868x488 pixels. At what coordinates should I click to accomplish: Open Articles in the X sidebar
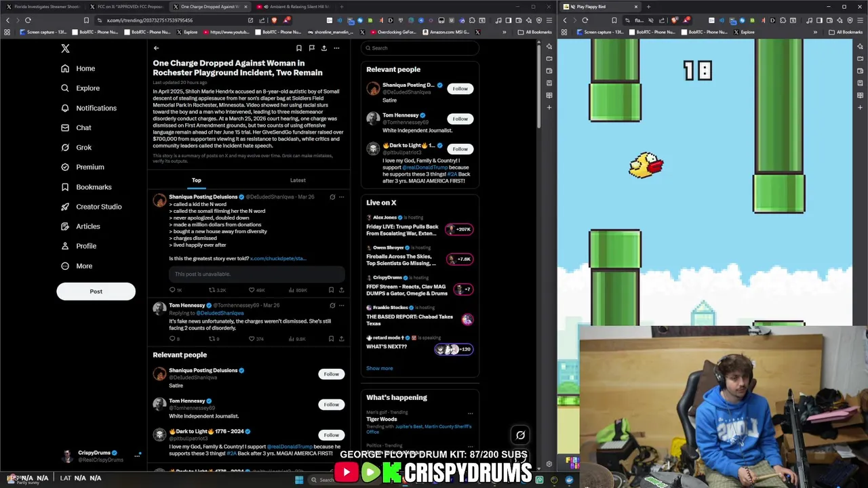click(x=80, y=226)
